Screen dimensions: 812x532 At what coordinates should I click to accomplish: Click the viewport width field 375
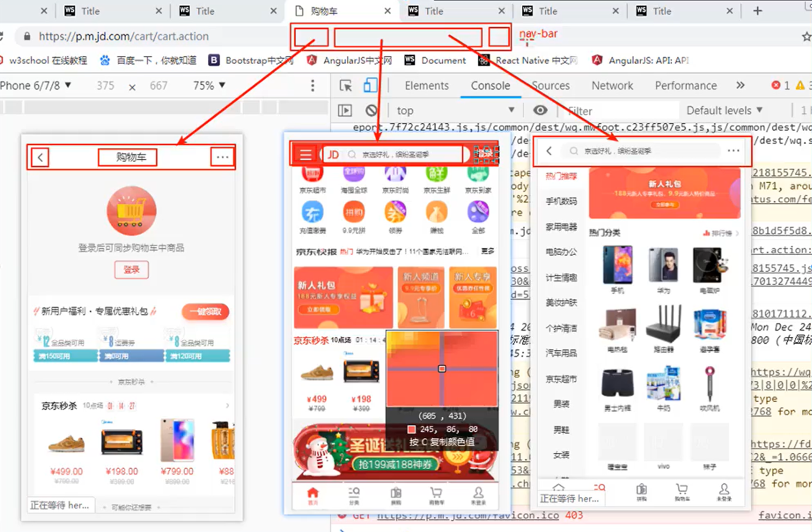click(105, 85)
